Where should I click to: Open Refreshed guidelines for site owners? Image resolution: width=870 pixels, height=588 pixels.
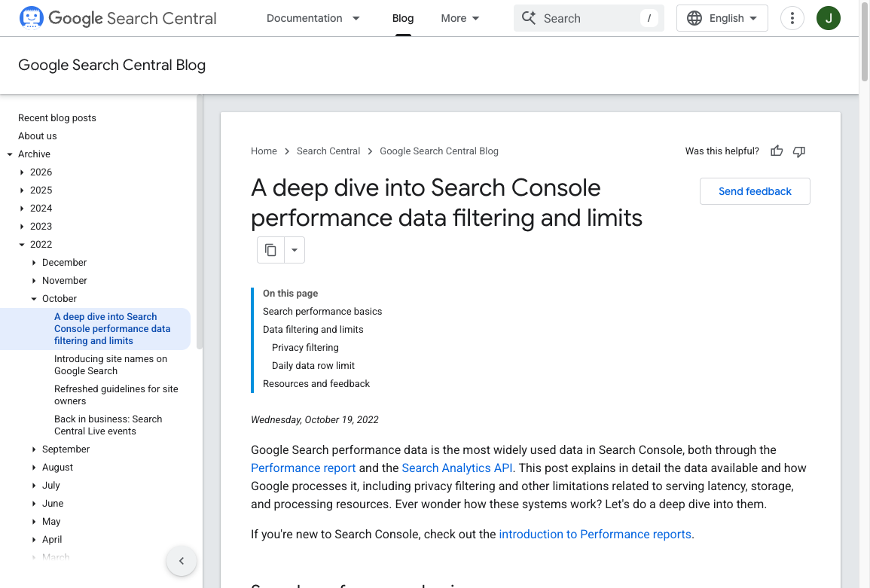tap(116, 395)
